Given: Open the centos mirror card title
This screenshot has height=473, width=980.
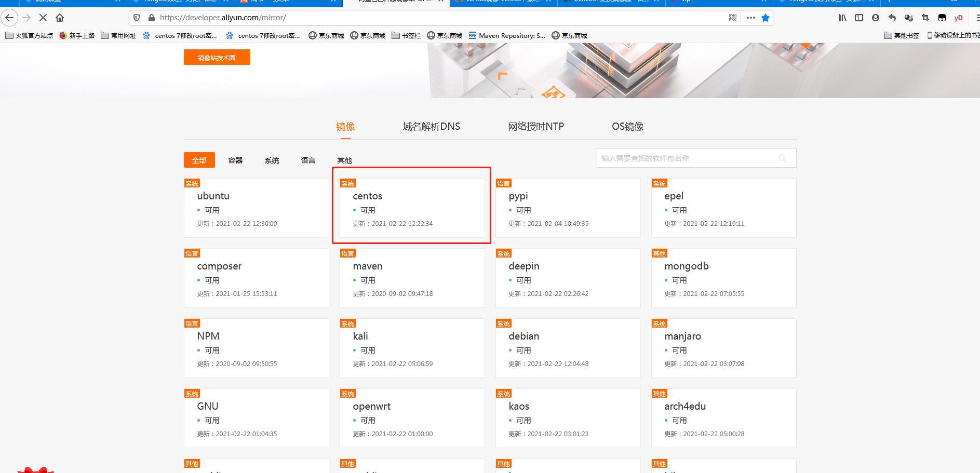Looking at the screenshot, I should point(367,196).
